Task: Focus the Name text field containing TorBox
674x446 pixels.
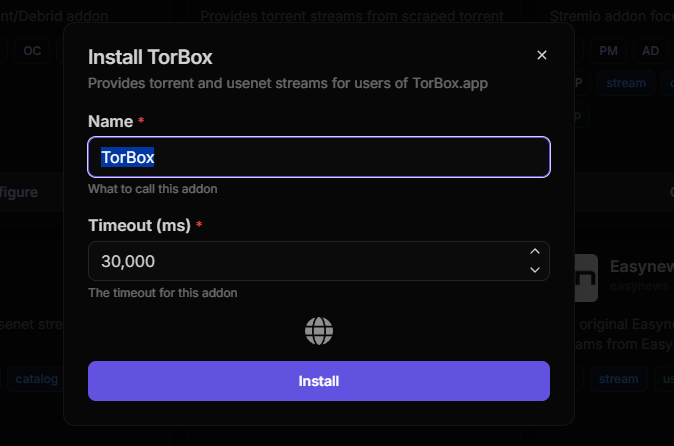Action: coord(319,157)
